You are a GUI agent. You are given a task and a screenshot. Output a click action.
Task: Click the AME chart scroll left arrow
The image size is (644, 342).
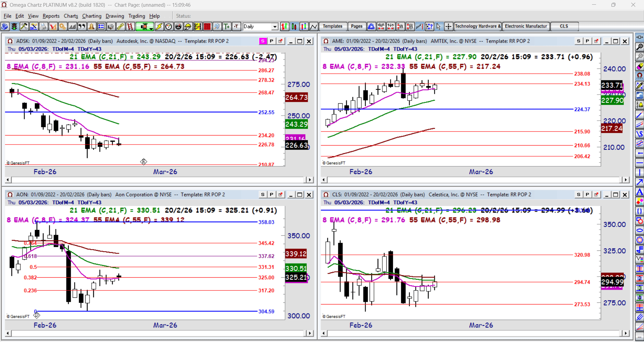[324, 180]
